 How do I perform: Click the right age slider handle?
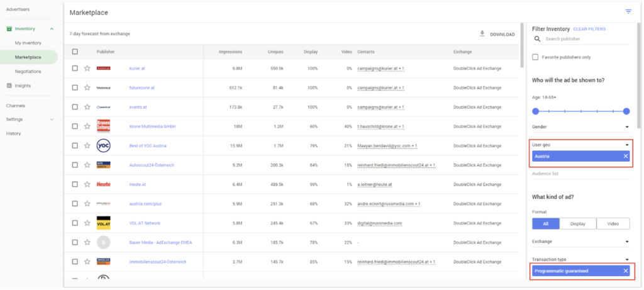click(626, 111)
